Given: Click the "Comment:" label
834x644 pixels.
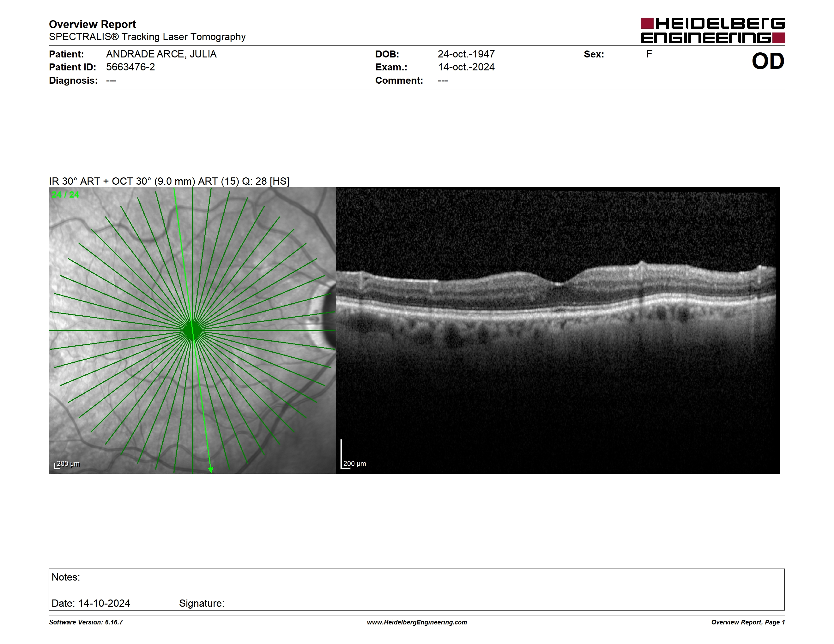Looking at the screenshot, I should coord(399,80).
